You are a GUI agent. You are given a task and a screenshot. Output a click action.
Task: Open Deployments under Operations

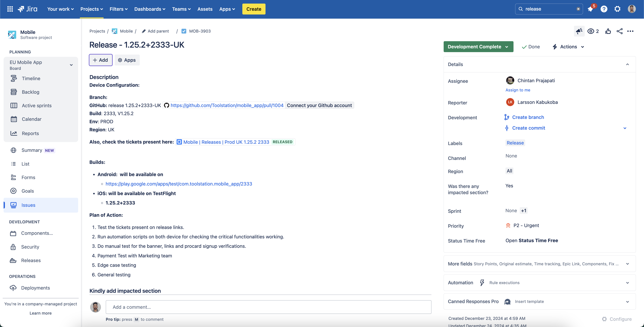pyautogui.click(x=35, y=287)
